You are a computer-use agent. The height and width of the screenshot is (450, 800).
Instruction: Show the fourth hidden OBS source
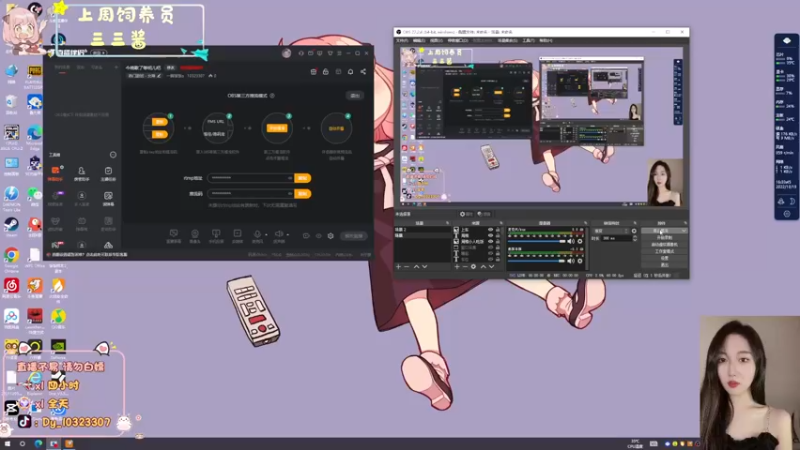(x=490, y=247)
